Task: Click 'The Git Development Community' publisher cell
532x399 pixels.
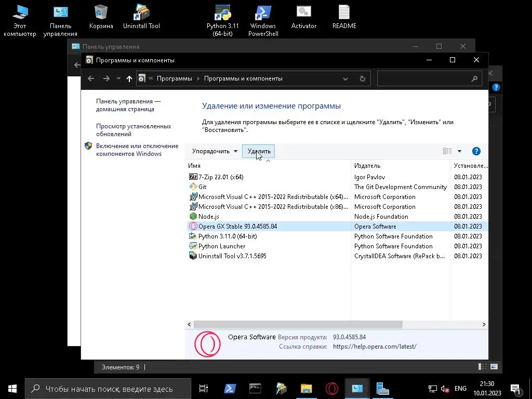Action: coord(401,187)
